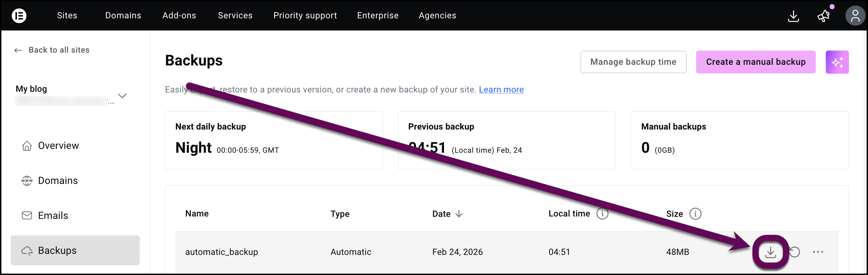868x275 pixels.
Task: Click the AI sparkle button
Action: click(x=837, y=62)
